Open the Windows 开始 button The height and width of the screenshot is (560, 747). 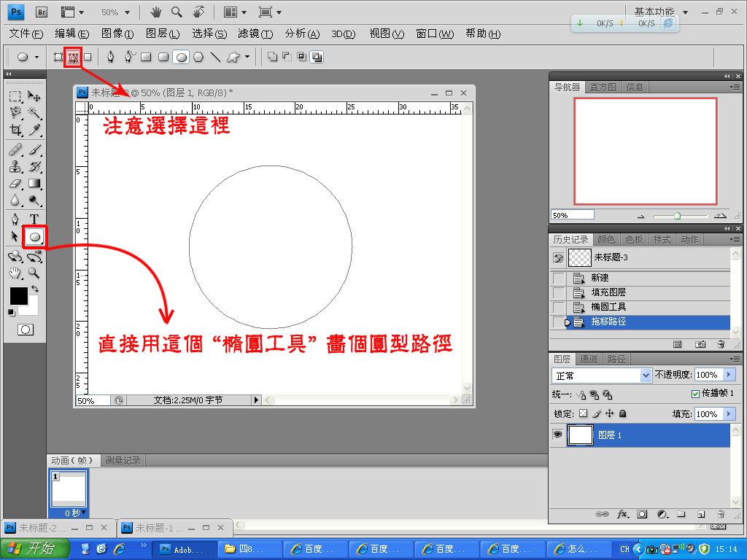pos(34,548)
